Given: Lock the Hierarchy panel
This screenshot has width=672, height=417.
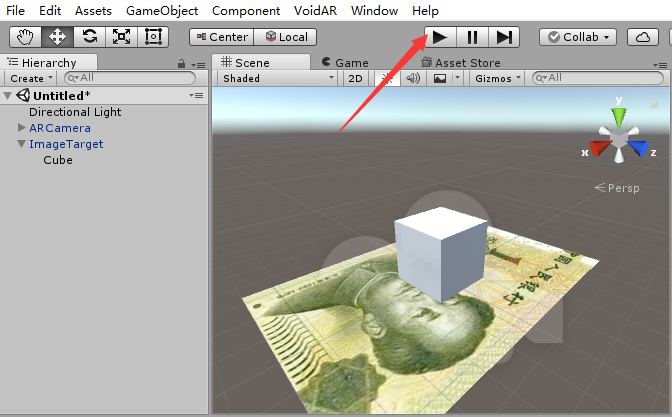Looking at the screenshot, I should 181,64.
